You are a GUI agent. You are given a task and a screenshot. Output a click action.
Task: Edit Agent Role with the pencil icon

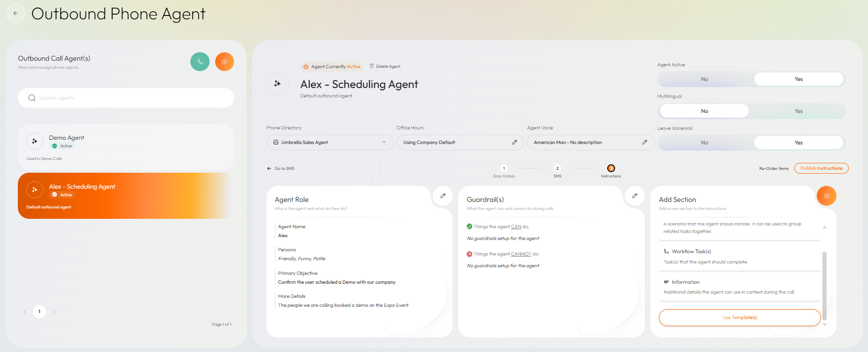pos(442,196)
